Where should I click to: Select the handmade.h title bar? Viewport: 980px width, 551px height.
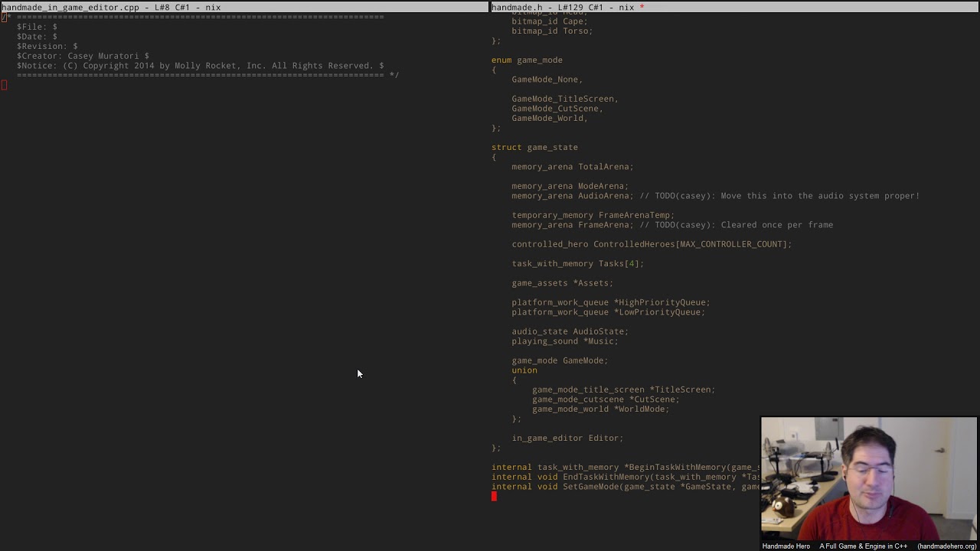pyautogui.click(x=735, y=7)
